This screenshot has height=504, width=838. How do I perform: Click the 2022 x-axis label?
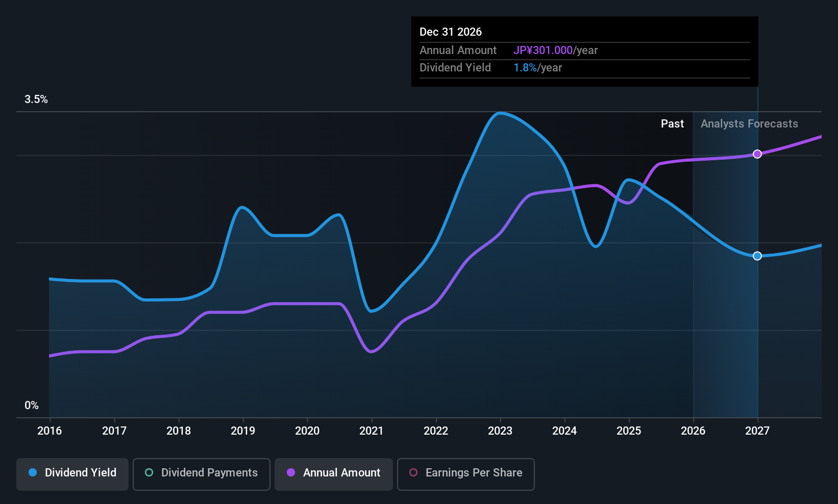pos(436,431)
